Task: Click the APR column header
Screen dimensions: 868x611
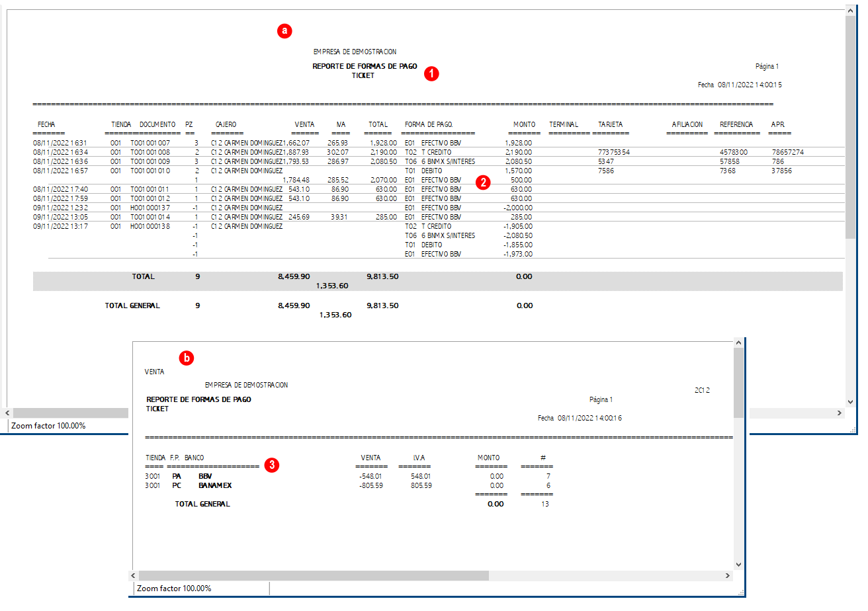Action: pos(777,124)
